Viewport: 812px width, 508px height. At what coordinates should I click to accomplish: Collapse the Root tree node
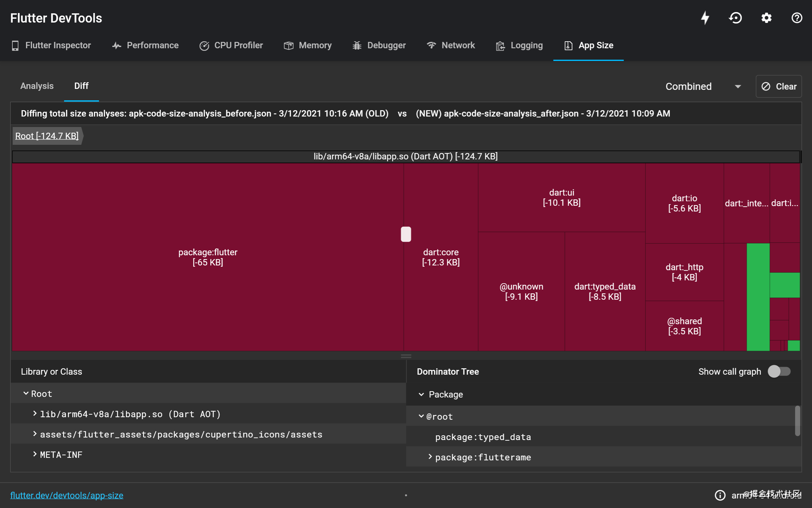click(26, 393)
